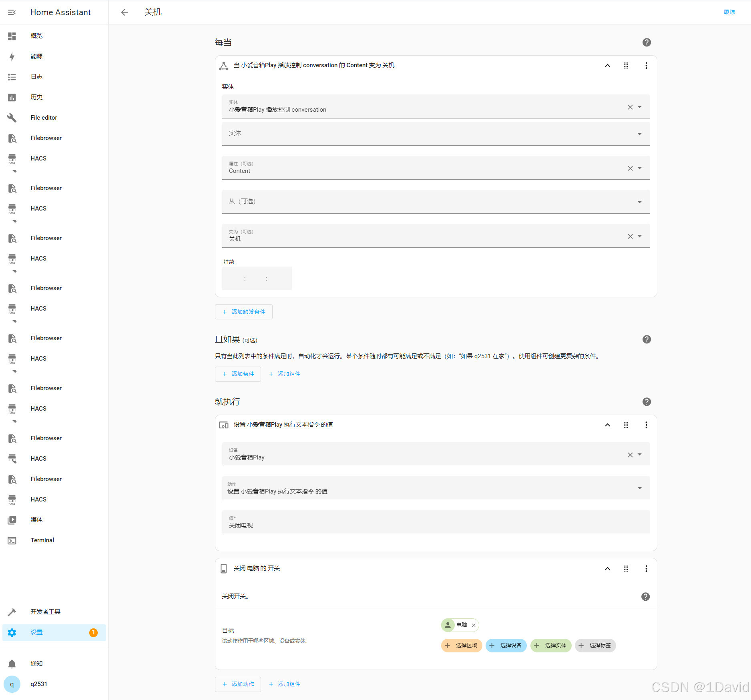The height and width of the screenshot is (700, 751).
Task: Open help for the 就执行 section
Action: click(x=647, y=402)
